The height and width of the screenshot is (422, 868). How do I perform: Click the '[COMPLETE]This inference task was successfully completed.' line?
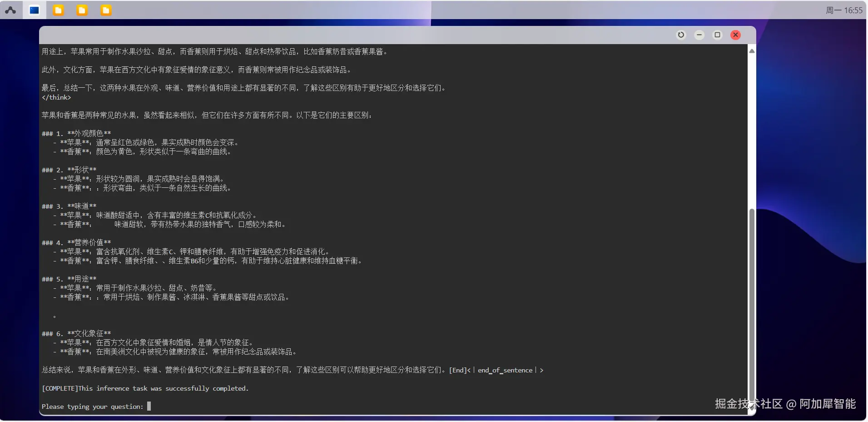(145, 388)
